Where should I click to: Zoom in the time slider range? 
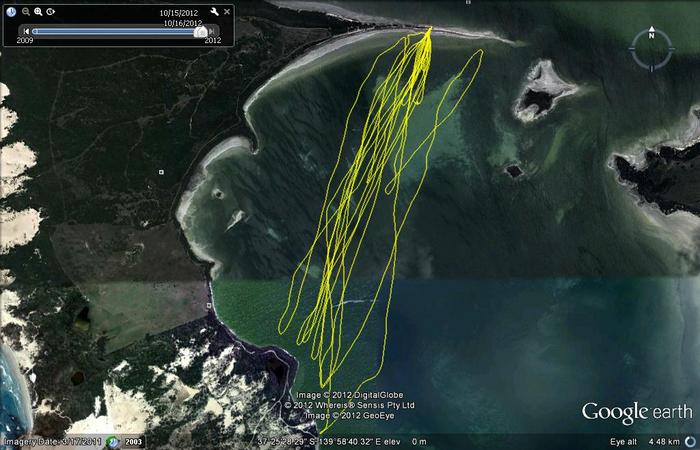(x=38, y=11)
